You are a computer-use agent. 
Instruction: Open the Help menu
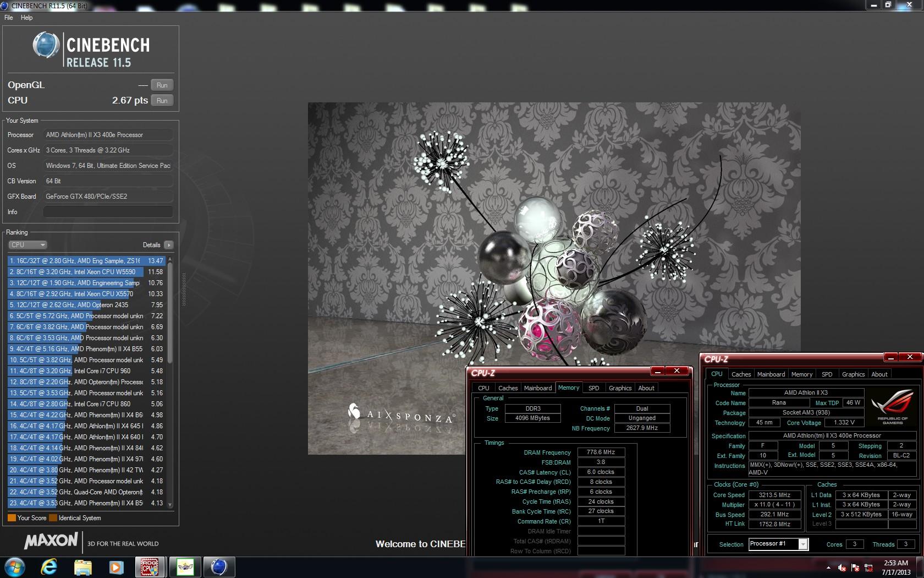pos(26,18)
